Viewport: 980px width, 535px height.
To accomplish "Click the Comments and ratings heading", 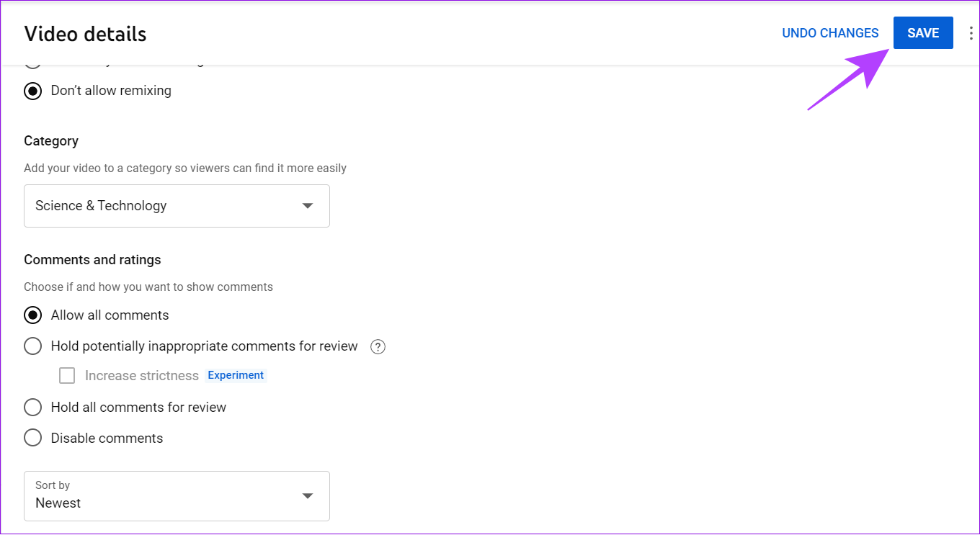I will [92, 260].
